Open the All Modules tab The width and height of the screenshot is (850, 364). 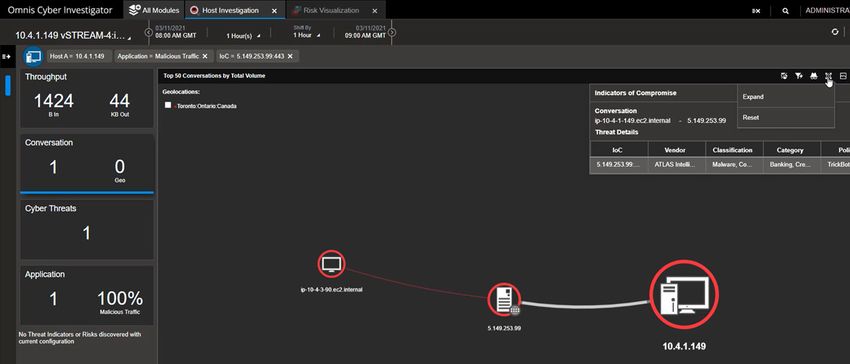[x=154, y=10]
